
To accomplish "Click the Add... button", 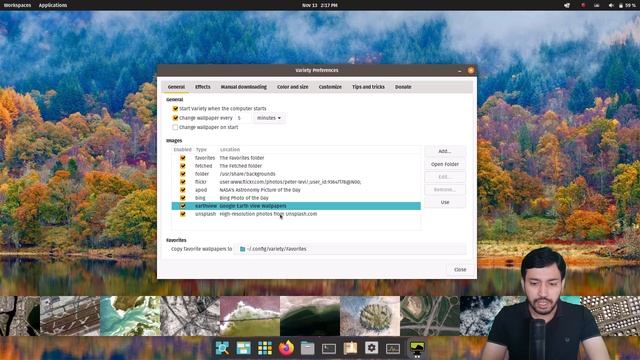I will (445, 151).
